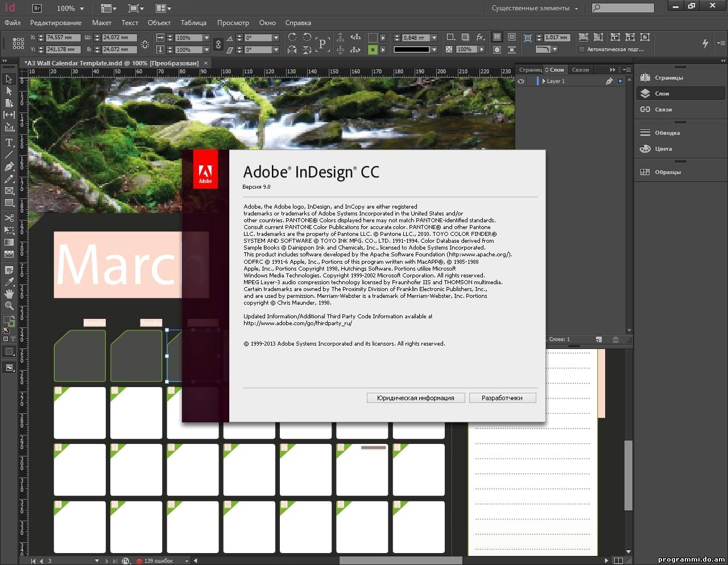
Task: Select the Rectangle tool
Action: [9, 203]
